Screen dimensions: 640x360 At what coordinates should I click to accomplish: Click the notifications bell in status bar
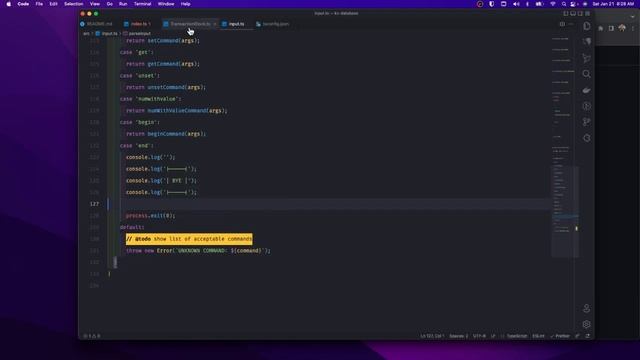(x=587, y=336)
